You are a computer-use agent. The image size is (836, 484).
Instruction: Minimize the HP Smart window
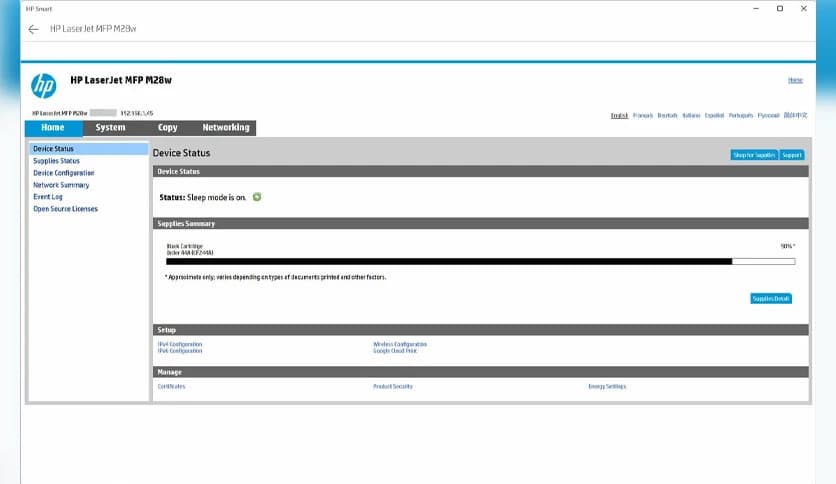(756, 9)
